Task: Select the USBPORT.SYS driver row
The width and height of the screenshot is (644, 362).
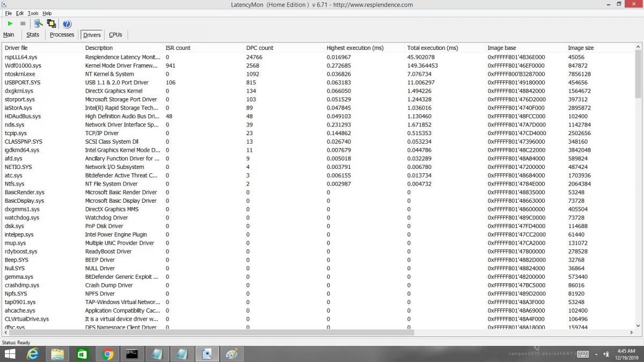Action: point(318,83)
